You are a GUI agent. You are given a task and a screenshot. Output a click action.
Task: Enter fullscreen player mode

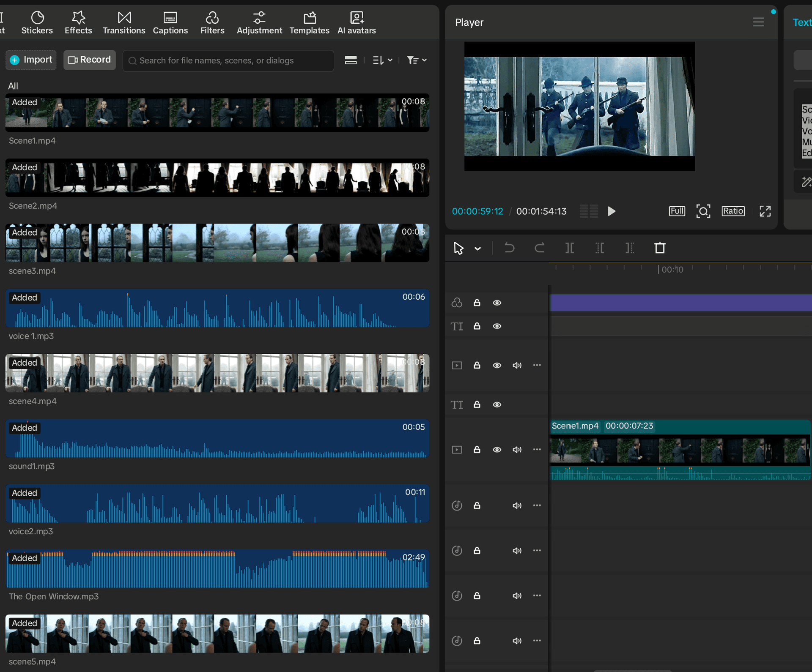pos(765,211)
